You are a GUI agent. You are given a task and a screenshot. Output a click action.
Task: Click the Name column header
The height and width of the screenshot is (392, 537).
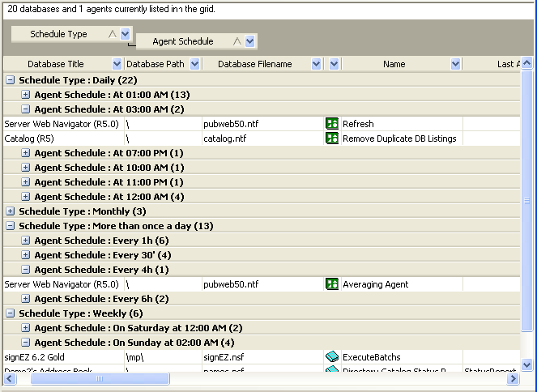[394, 64]
